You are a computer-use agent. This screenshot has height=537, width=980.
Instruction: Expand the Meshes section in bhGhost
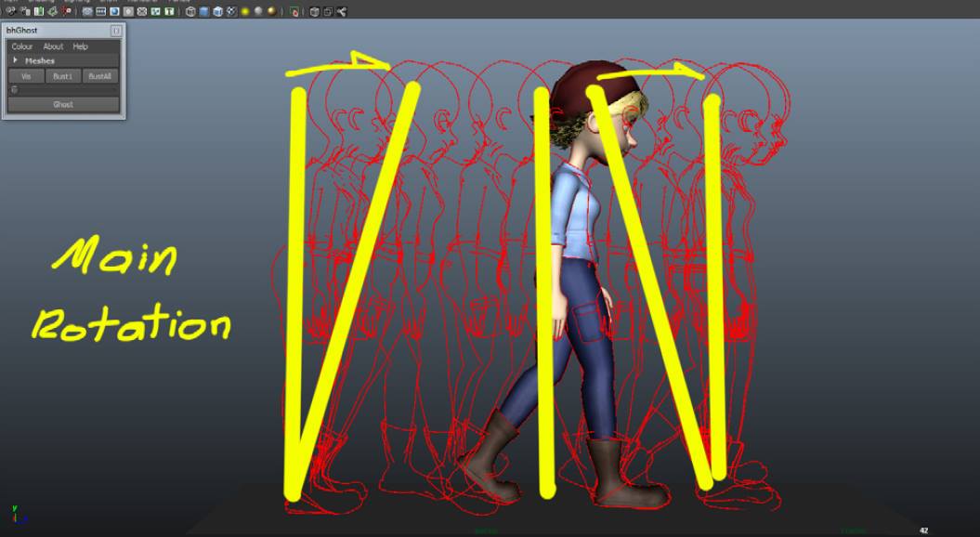pos(16,60)
